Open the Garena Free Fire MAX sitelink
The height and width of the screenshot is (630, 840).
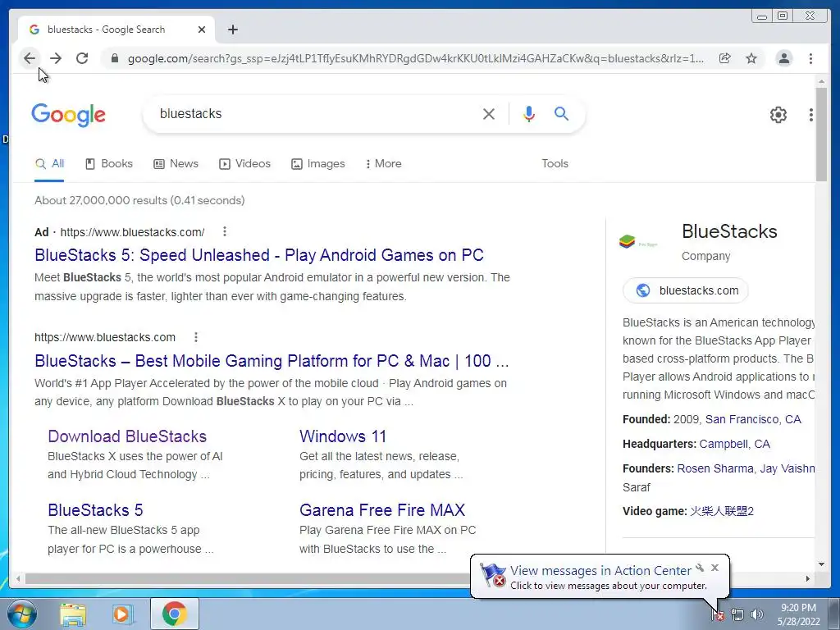[x=382, y=510]
